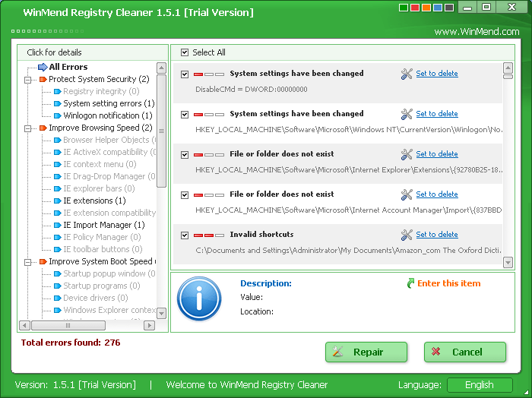Collapse the Improve System Boot Speed node

pyautogui.click(x=28, y=262)
